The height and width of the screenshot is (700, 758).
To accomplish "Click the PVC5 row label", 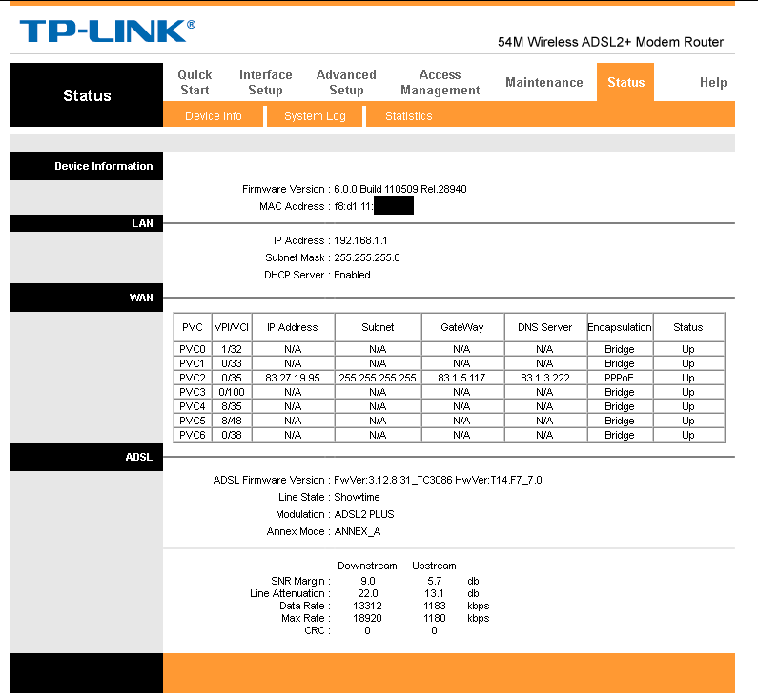I will click(x=193, y=421).
